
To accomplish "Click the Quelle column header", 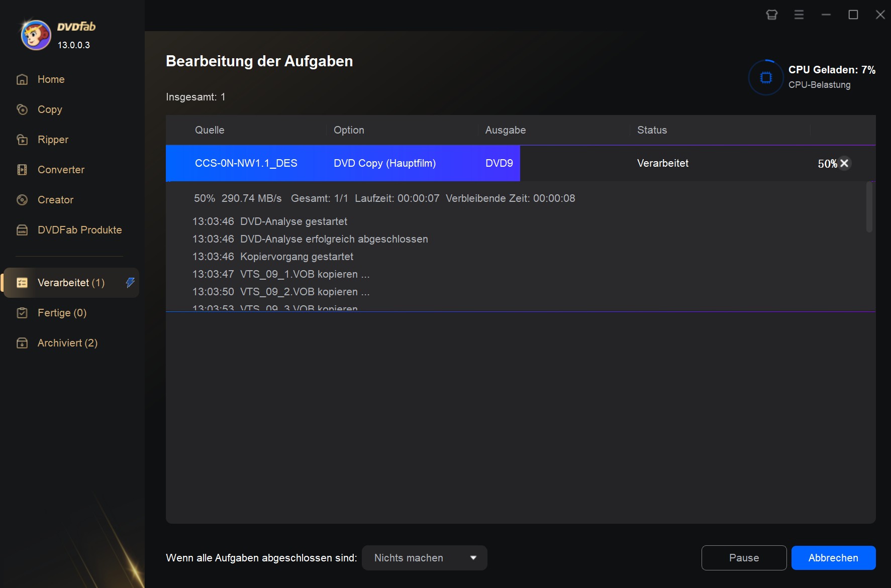I will 210,130.
